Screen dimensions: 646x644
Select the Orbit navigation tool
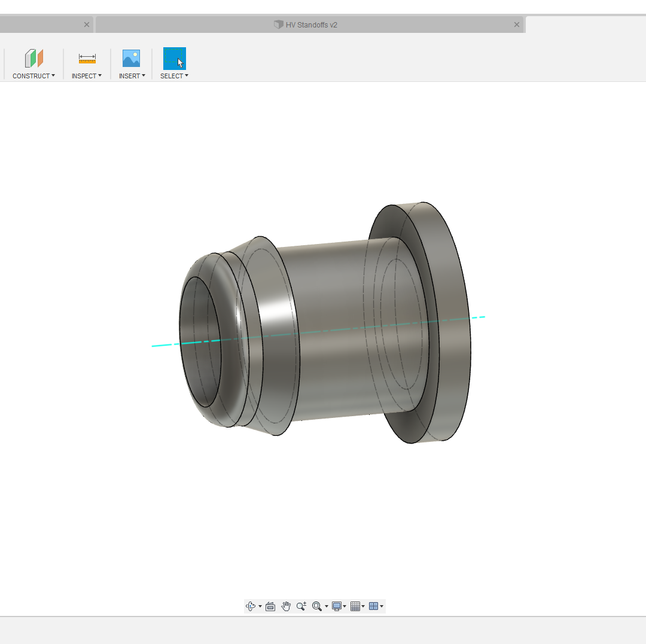(x=251, y=606)
